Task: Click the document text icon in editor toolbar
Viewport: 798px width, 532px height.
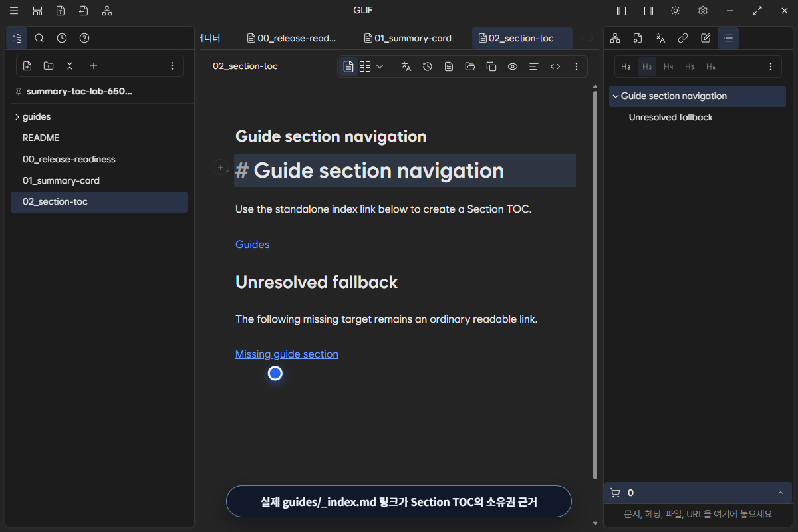Action: 449,66
